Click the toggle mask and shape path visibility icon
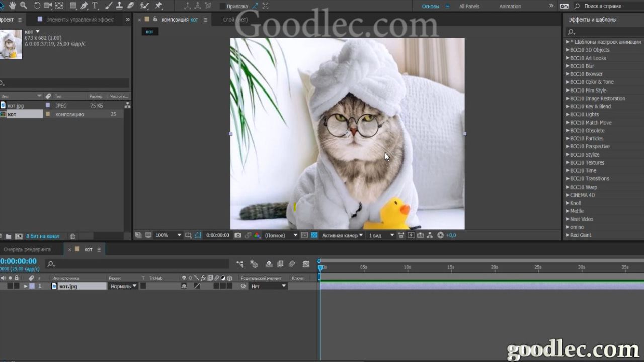The height and width of the screenshot is (362, 644). 198,235
